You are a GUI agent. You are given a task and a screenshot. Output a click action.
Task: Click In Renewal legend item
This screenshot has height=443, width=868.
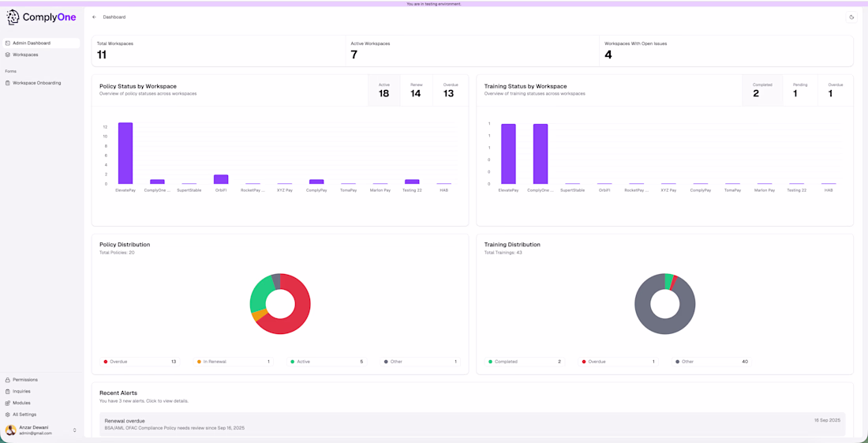point(233,362)
